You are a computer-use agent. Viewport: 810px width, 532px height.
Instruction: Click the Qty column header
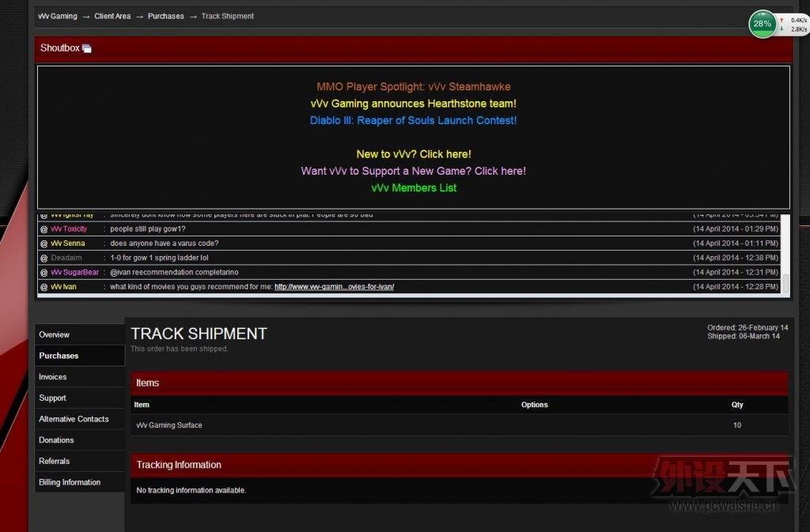[737, 405]
